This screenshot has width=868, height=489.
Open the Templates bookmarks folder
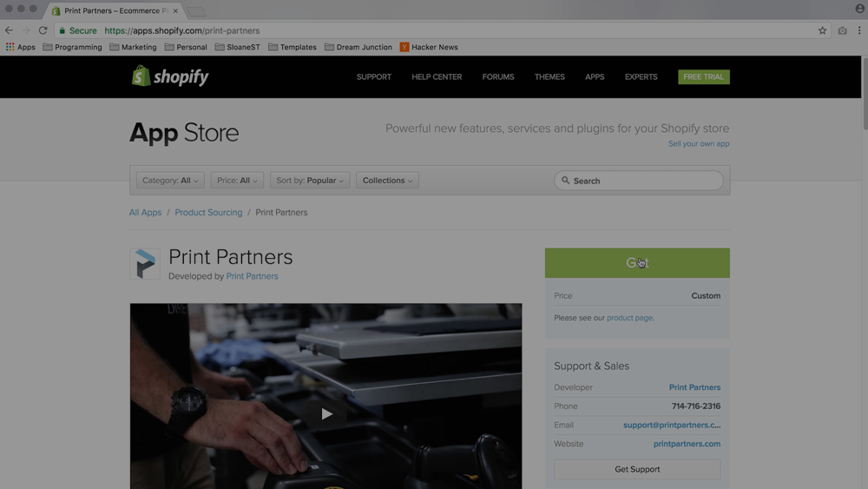tap(293, 47)
